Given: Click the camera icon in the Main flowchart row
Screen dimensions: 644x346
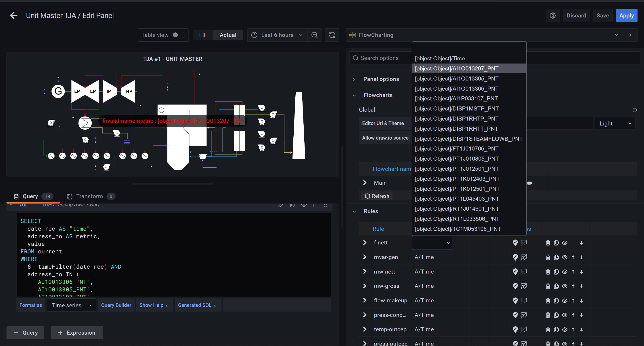Looking at the screenshot, I should point(530,183).
